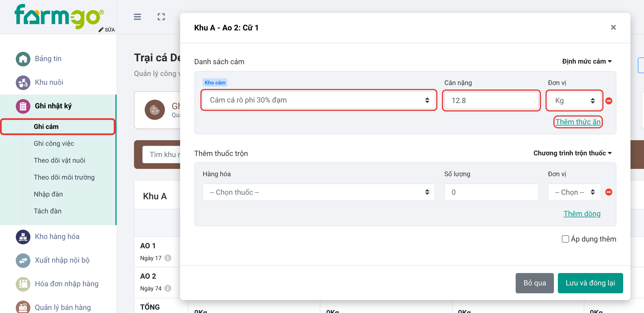Image resolution: width=644 pixels, height=313 pixels.
Task: Open Theo dõi vật nuôi menu item
Action: tap(59, 160)
